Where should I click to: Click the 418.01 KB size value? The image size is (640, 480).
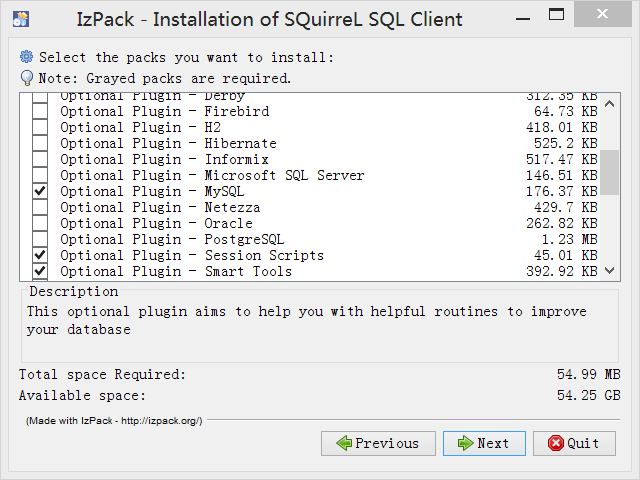562,127
